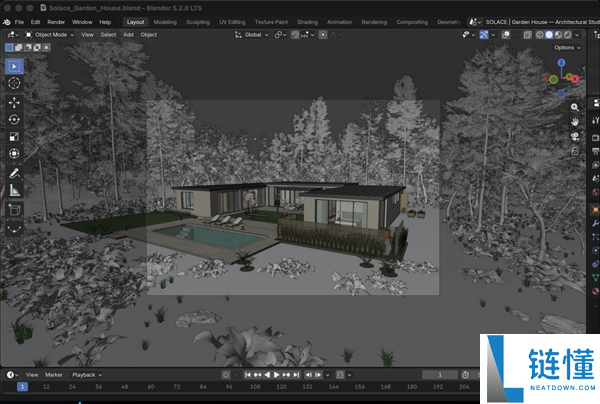The width and height of the screenshot is (600, 404).
Task: Open Render properties tab
Action: (595, 137)
